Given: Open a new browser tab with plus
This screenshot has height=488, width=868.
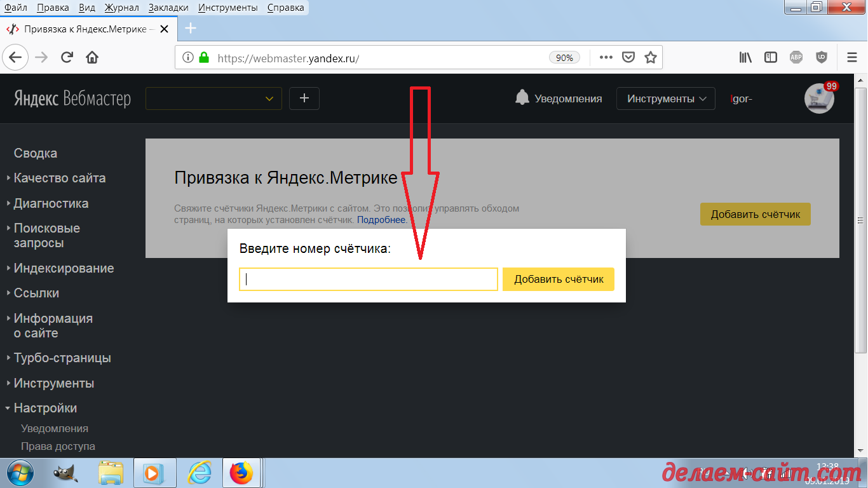Looking at the screenshot, I should point(190,29).
